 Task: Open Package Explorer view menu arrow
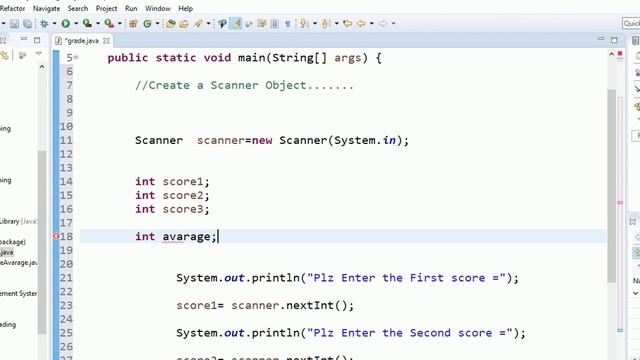pos(39,54)
